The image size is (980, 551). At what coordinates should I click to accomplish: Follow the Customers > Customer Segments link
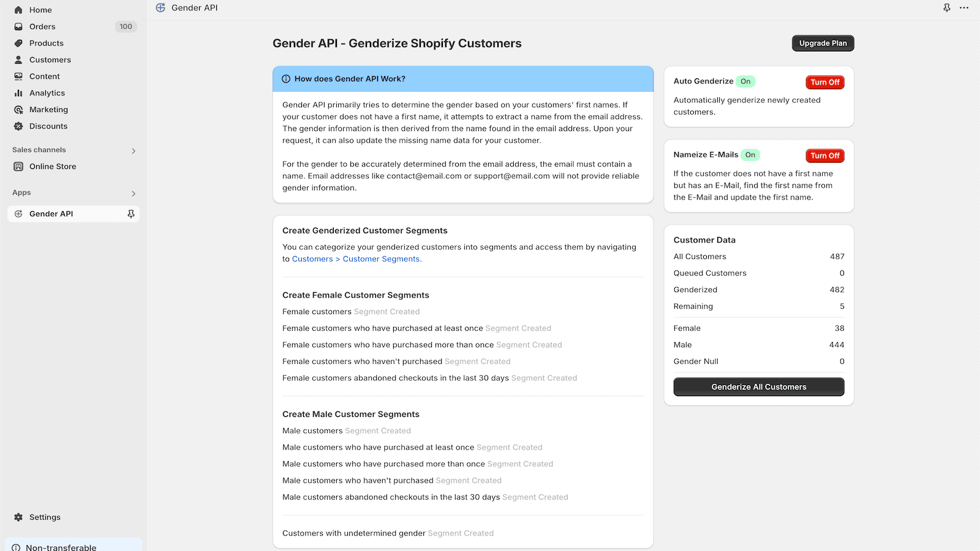(356, 258)
